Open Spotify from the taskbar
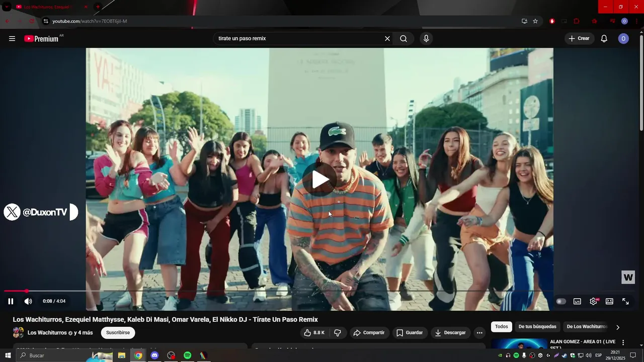The width and height of the screenshot is (644, 362). [187, 355]
